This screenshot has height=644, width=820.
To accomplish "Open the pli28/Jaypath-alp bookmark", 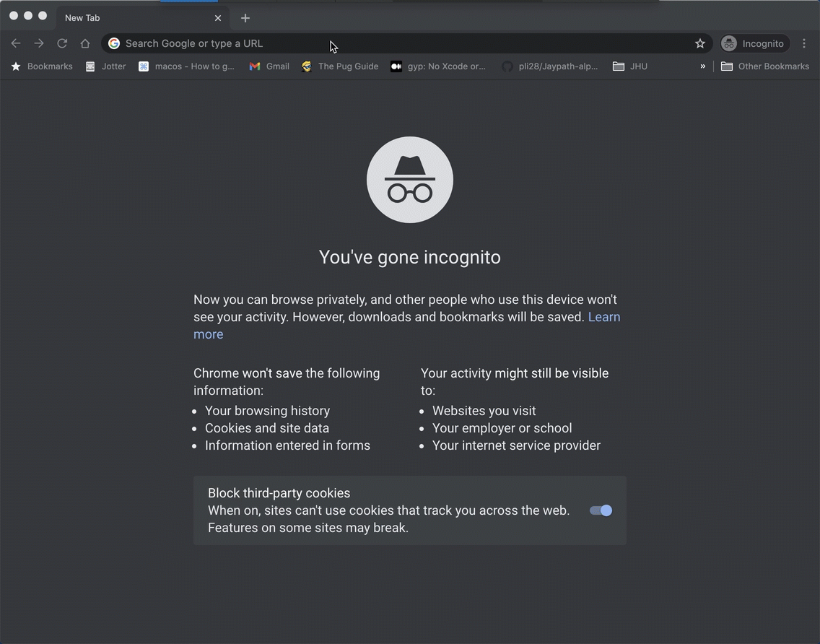I will (x=550, y=66).
